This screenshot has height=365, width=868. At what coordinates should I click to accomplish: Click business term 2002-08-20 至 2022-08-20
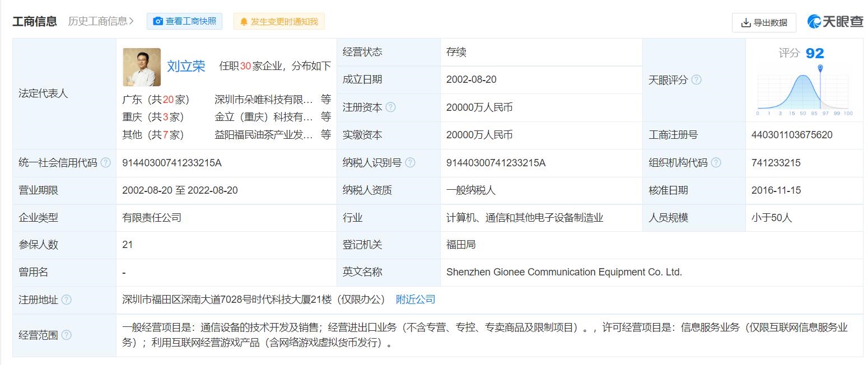(x=180, y=190)
